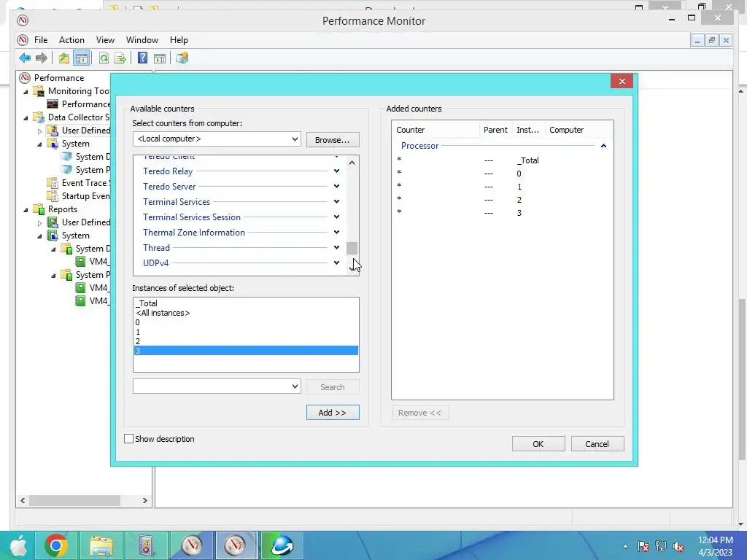This screenshot has height=560, width=747.
Task: Collapse the Monitoring Tools tree node
Action: (26, 91)
